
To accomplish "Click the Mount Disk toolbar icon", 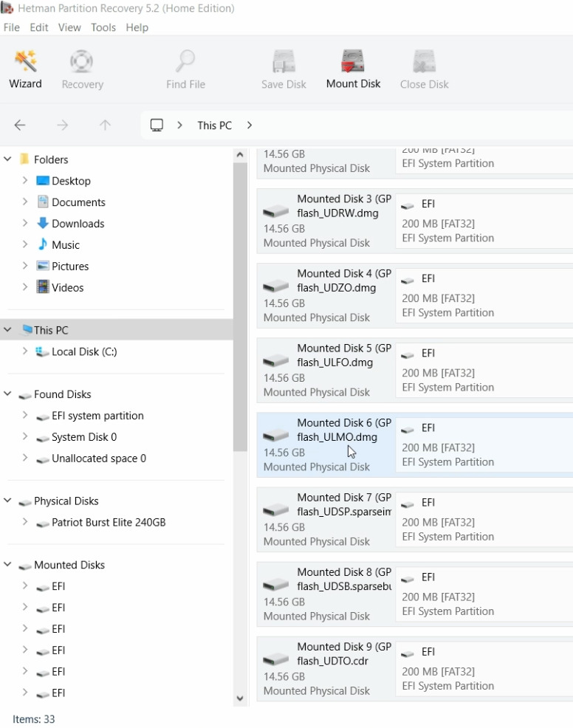I will [353, 61].
